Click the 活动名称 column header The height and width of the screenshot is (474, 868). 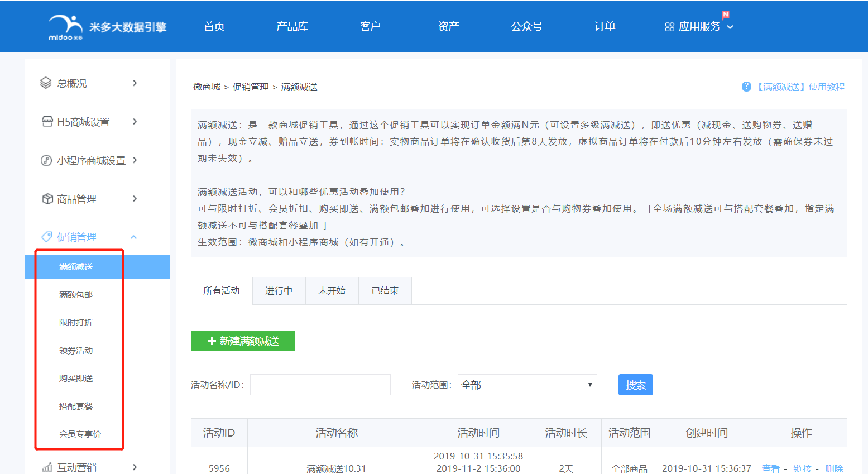click(337, 433)
